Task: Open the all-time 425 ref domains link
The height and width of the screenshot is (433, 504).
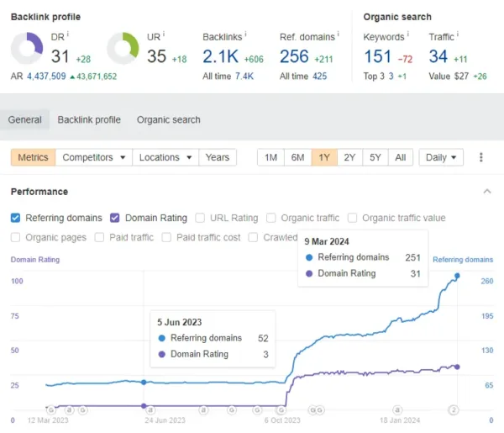Action: pyautogui.click(x=320, y=77)
